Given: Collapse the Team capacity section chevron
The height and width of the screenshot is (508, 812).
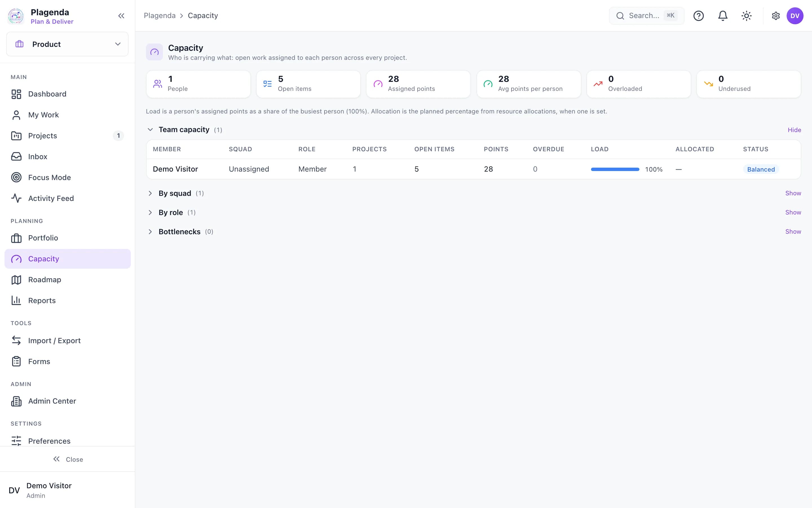Looking at the screenshot, I should pos(150,130).
